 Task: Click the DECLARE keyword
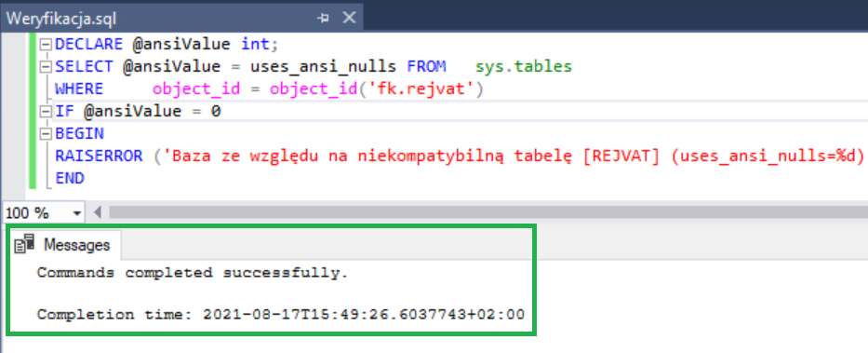point(88,44)
